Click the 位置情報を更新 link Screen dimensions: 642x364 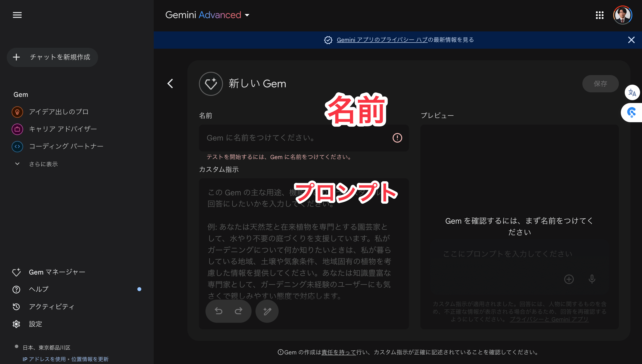pyautogui.click(x=90, y=359)
